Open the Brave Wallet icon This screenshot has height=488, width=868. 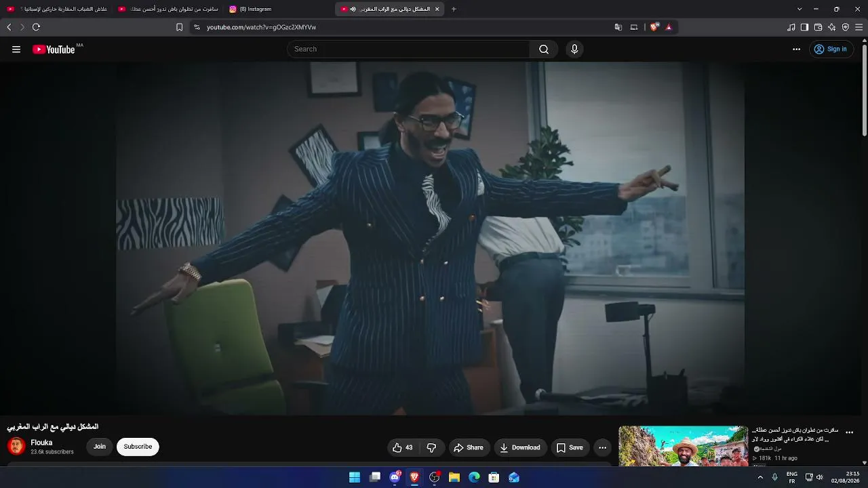pyautogui.click(x=818, y=27)
